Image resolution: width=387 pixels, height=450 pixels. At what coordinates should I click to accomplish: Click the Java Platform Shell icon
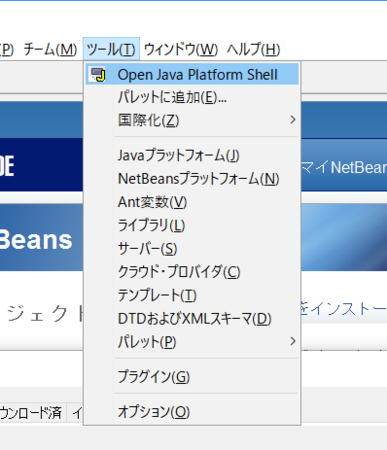pos(98,74)
